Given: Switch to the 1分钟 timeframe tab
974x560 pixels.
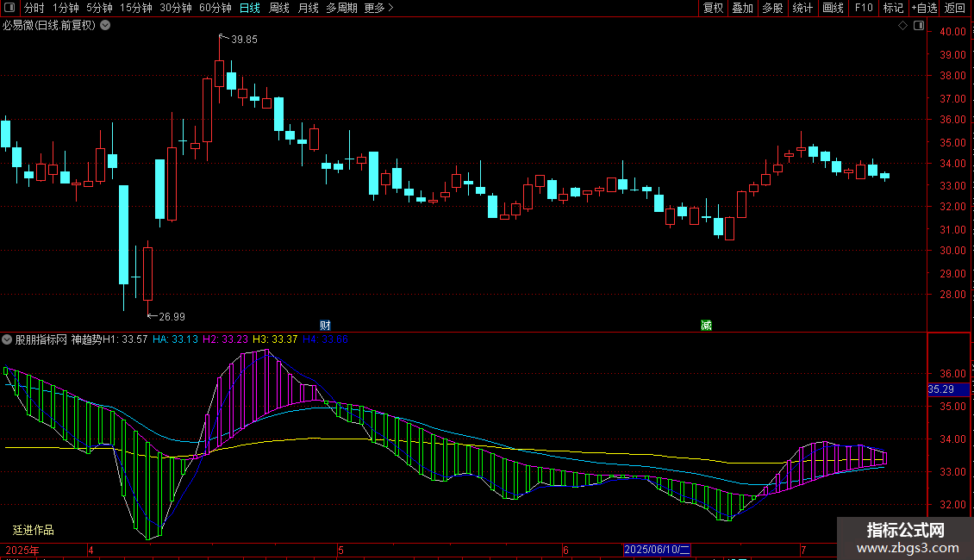Looking at the screenshot, I should 66,8.
